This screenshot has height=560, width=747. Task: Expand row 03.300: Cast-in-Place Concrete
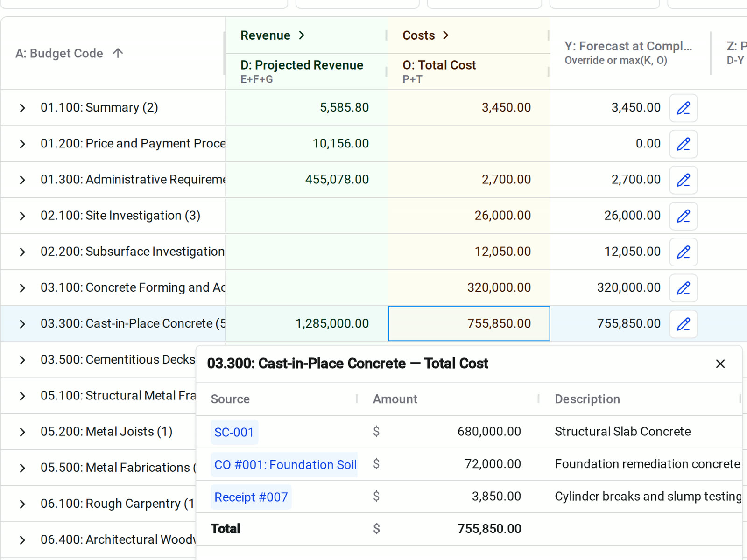(22, 324)
